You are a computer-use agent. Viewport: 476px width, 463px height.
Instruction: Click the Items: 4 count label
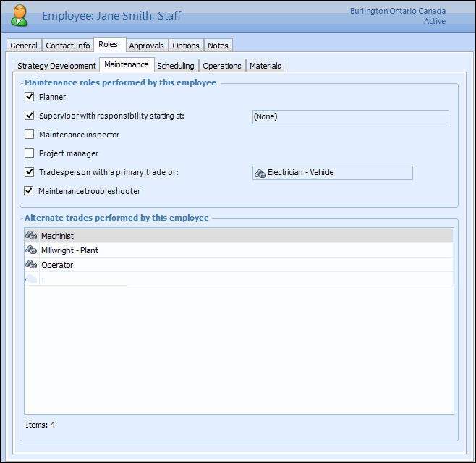click(x=40, y=425)
